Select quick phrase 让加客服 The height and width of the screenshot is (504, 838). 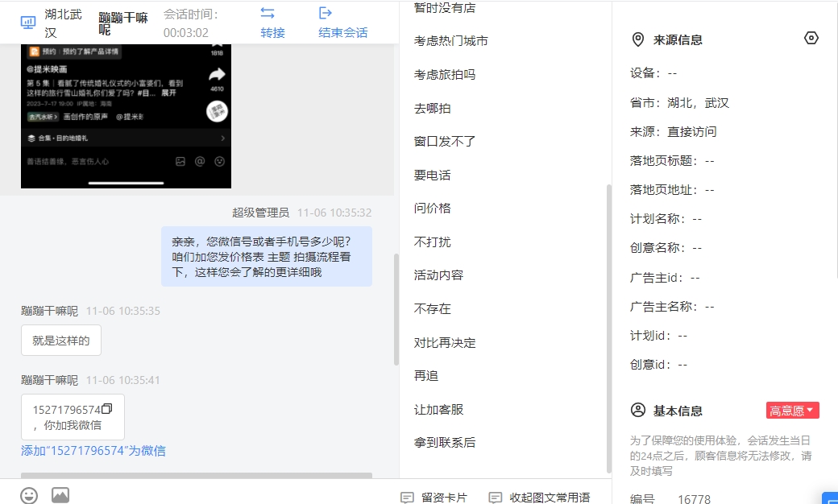coord(438,409)
